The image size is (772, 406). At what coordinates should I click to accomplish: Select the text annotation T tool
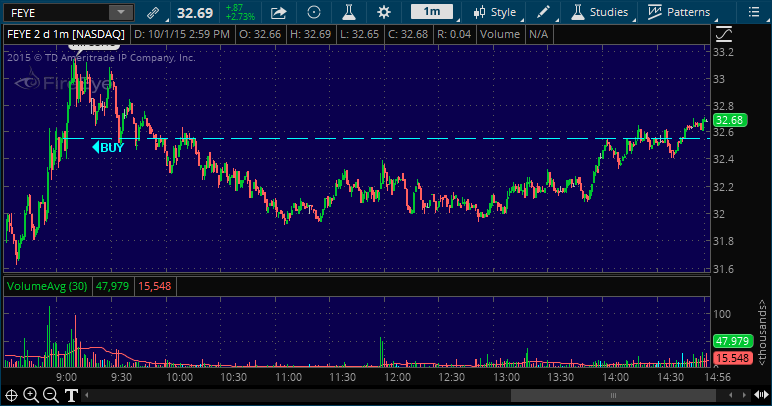tap(72, 395)
